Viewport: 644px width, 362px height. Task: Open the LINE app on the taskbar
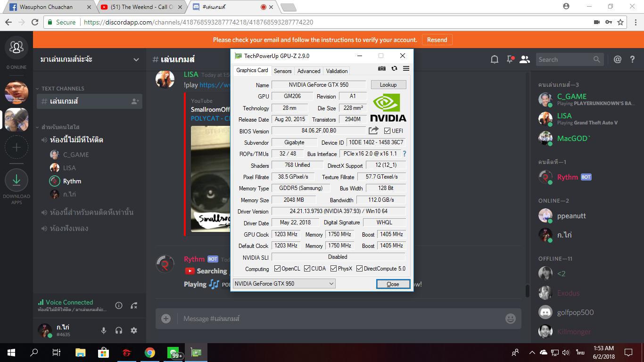[173, 352]
